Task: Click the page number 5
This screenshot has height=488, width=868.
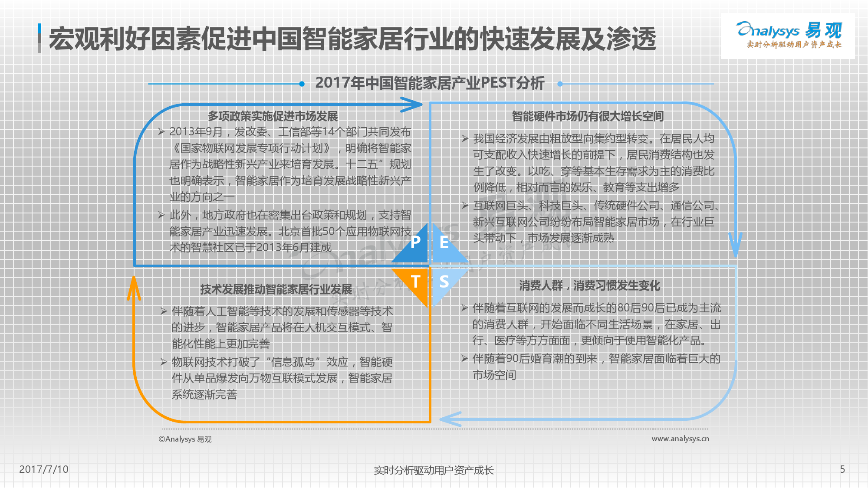Action: pyautogui.click(x=842, y=469)
